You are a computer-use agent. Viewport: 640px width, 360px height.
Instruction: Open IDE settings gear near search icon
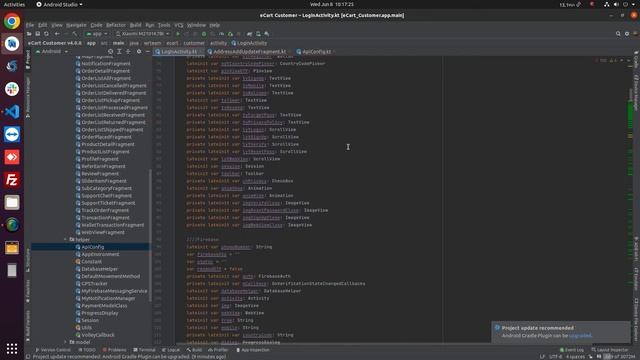[627, 34]
